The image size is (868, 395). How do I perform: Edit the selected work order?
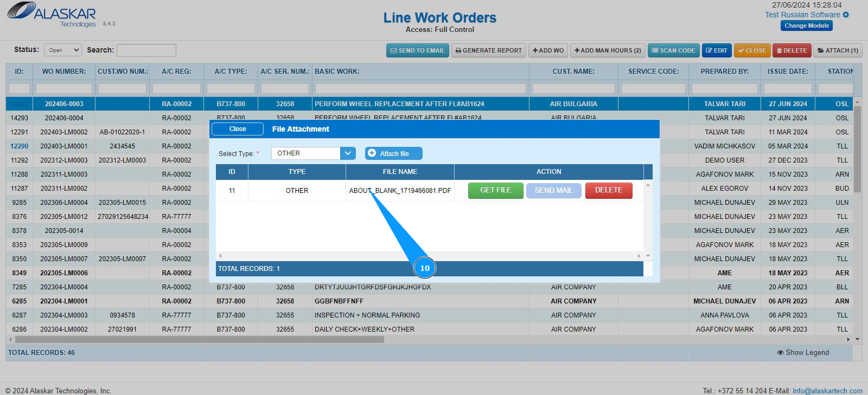point(717,50)
